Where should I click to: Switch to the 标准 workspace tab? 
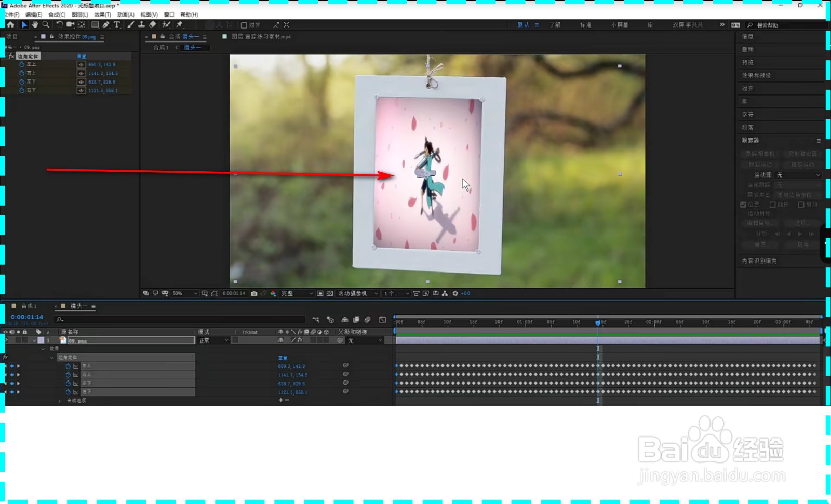(x=586, y=25)
